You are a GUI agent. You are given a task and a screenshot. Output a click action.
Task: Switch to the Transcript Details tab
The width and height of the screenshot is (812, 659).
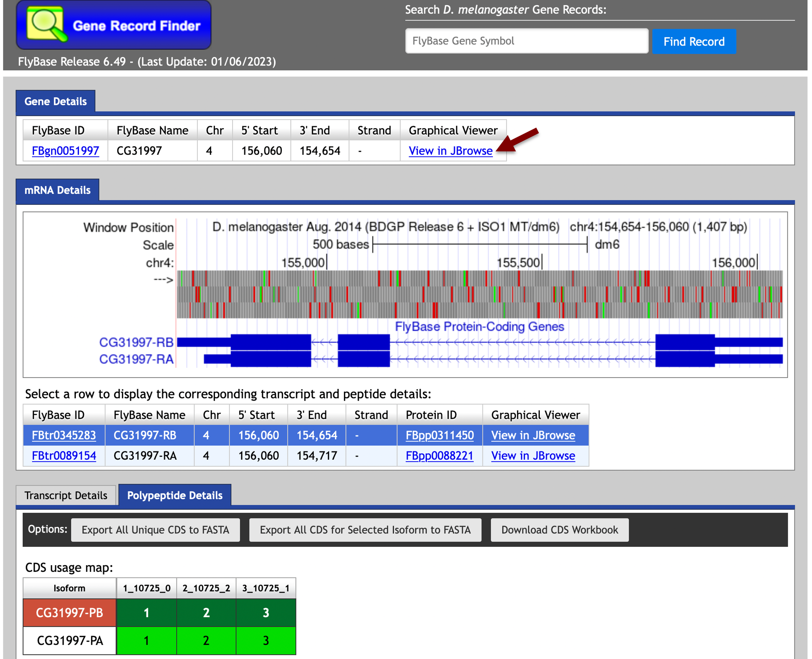pos(66,495)
